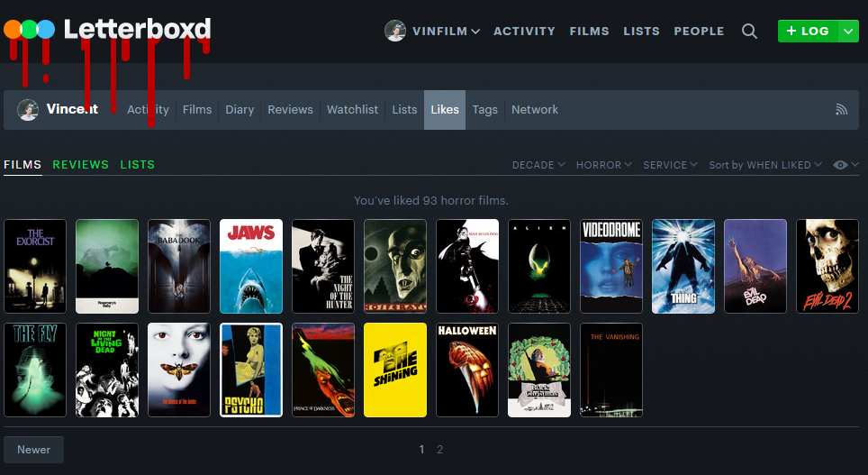The width and height of the screenshot is (868, 475).
Task: Open the Black Christmas poster
Action: (x=539, y=370)
